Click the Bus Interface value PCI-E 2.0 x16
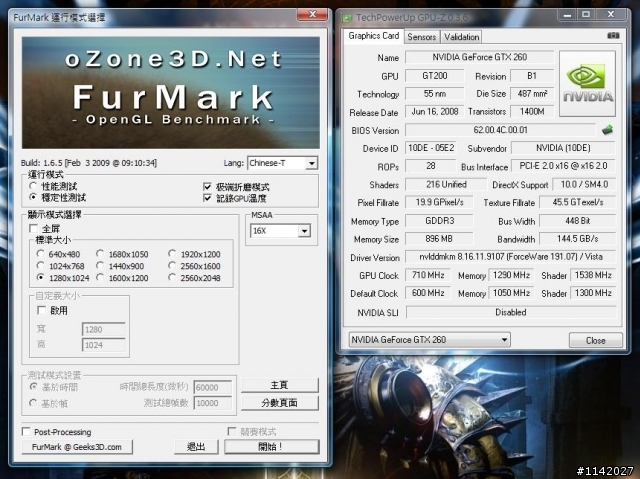Image resolution: width=640 pixels, height=479 pixels. click(x=563, y=166)
